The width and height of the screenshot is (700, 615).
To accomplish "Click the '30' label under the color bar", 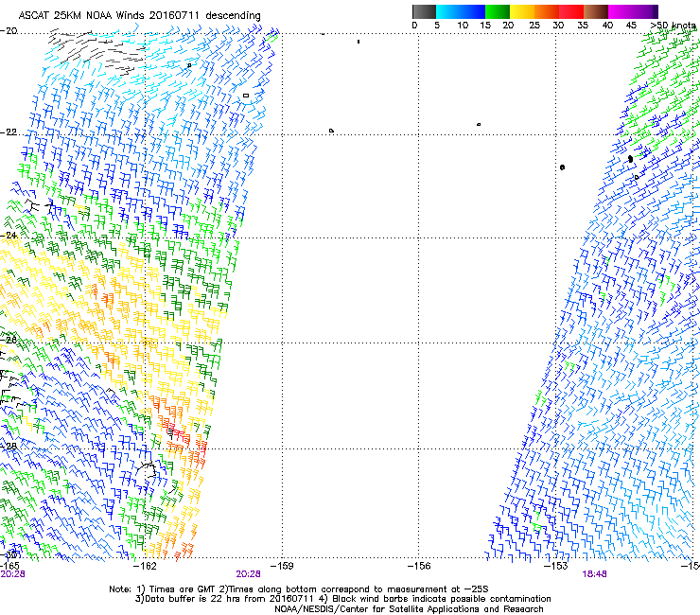I will [558, 26].
